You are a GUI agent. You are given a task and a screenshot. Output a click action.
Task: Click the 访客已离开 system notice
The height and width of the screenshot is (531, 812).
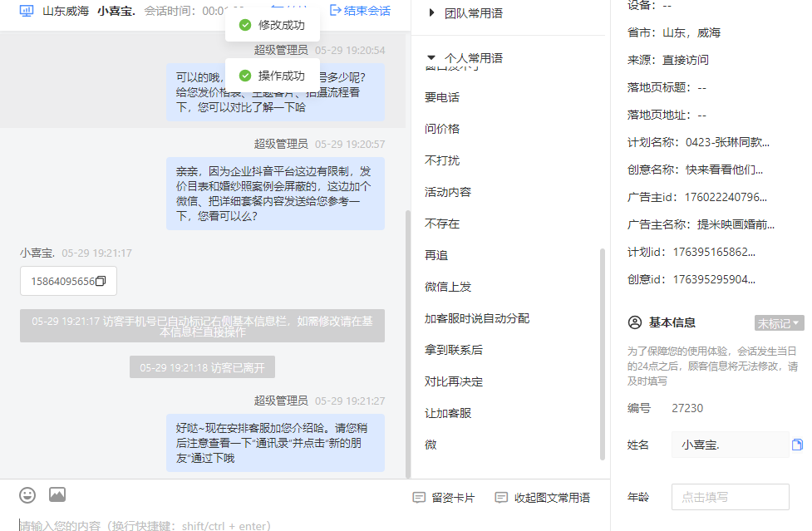coord(202,367)
